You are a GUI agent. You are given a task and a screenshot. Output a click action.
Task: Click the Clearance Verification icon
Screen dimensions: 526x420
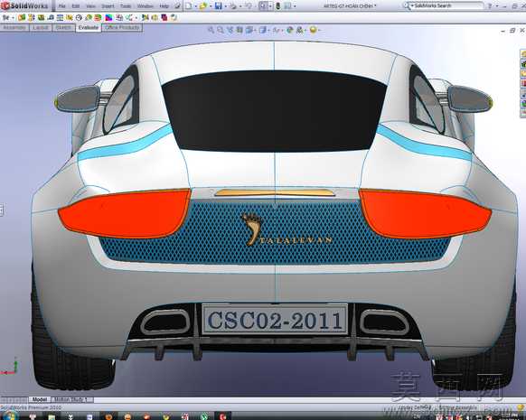coord(32,17)
